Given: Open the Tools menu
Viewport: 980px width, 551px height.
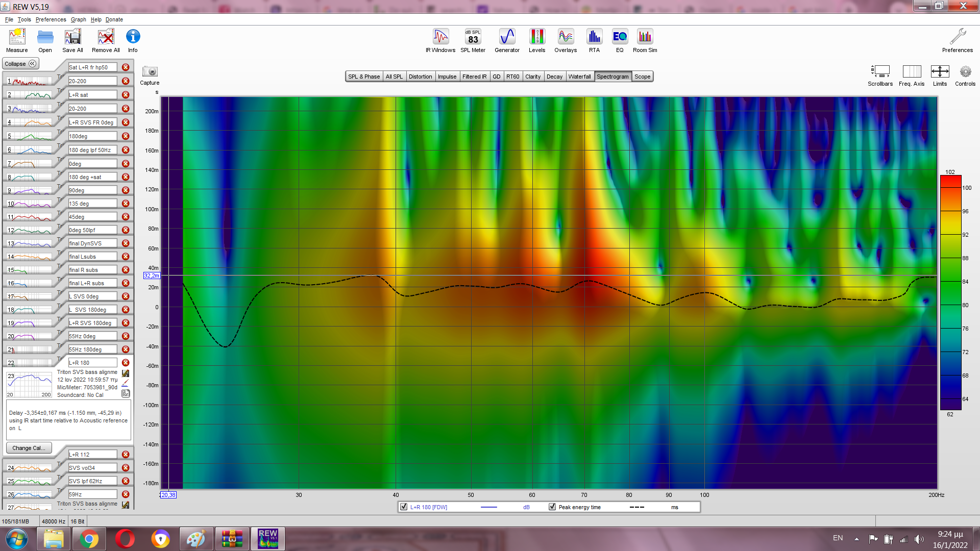Looking at the screenshot, I should 24,19.
